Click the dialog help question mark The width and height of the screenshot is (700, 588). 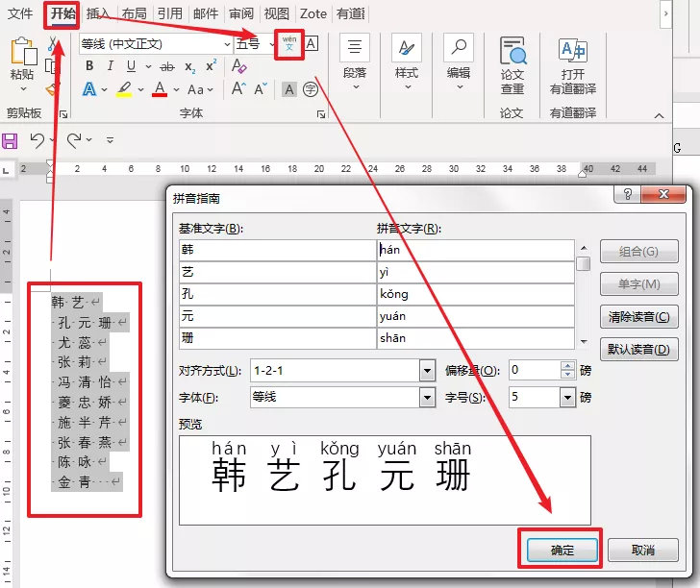pyautogui.click(x=627, y=194)
